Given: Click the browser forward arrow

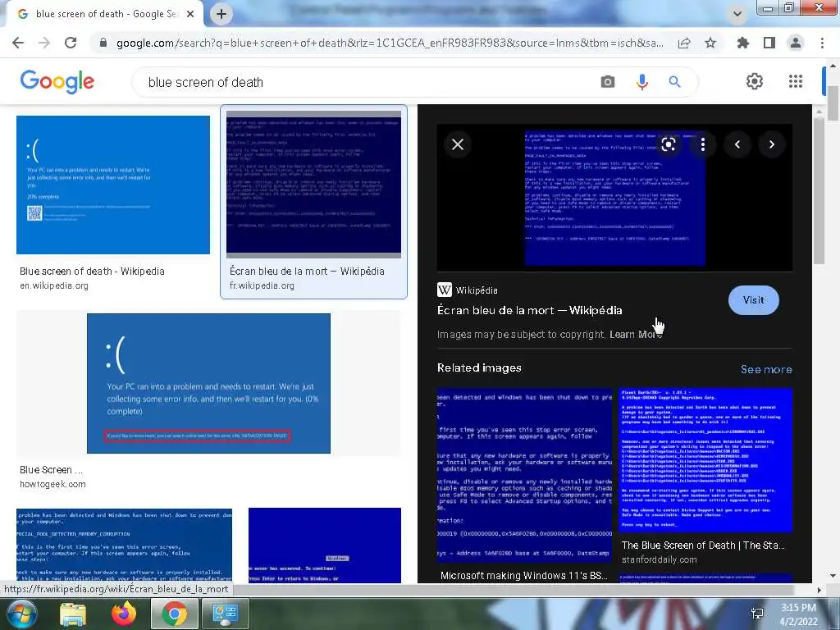Looking at the screenshot, I should pos(44,43).
